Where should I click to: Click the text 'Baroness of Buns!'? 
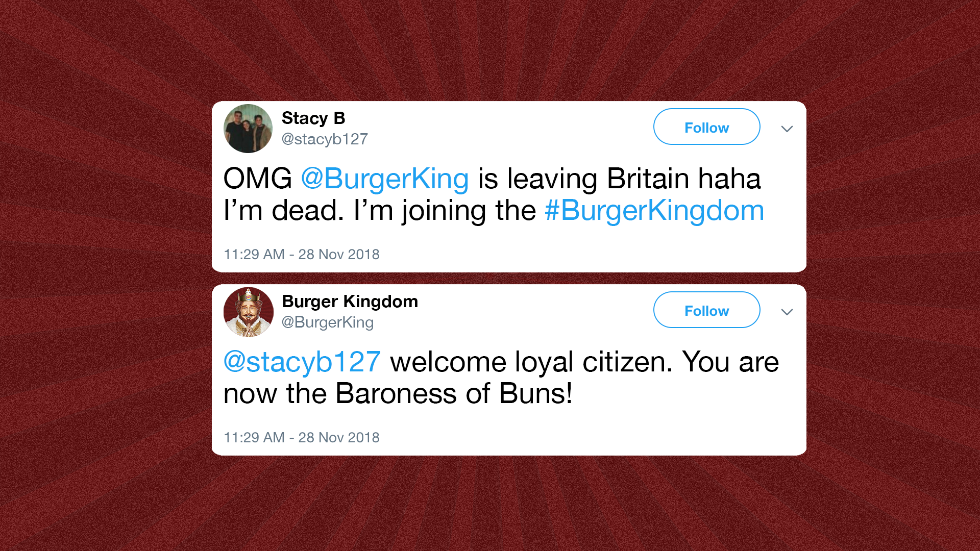[454, 393]
